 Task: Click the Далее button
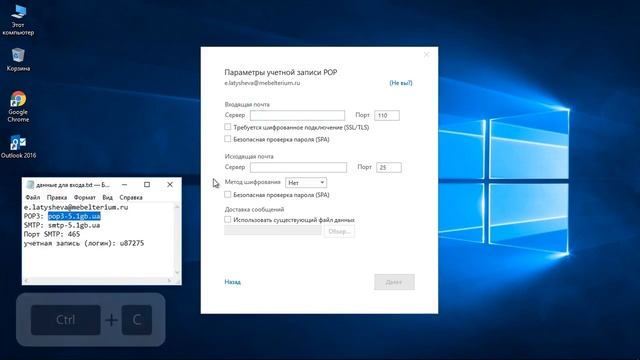coord(394,282)
